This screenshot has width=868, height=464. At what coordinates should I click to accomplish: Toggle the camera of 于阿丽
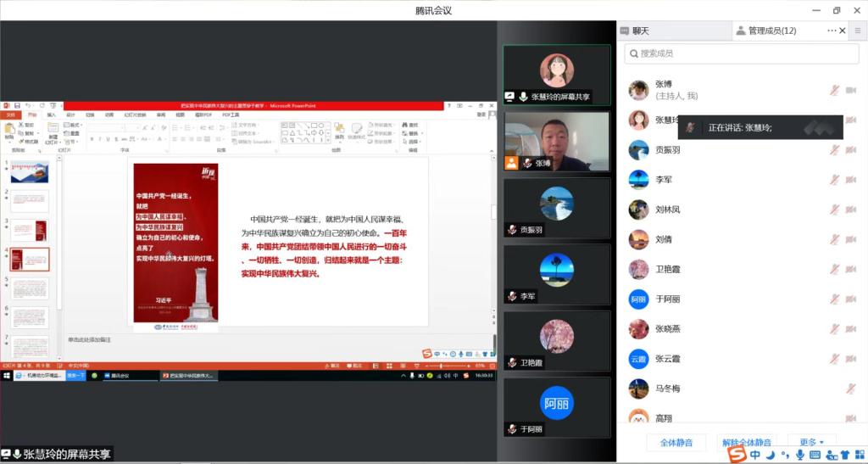[852, 299]
